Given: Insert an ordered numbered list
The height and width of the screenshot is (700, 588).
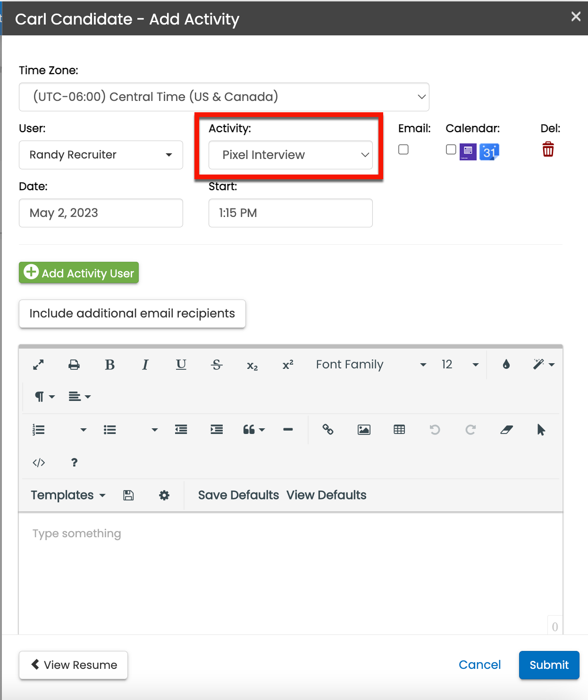Looking at the screenshot, I should click(x=39, y=430).
